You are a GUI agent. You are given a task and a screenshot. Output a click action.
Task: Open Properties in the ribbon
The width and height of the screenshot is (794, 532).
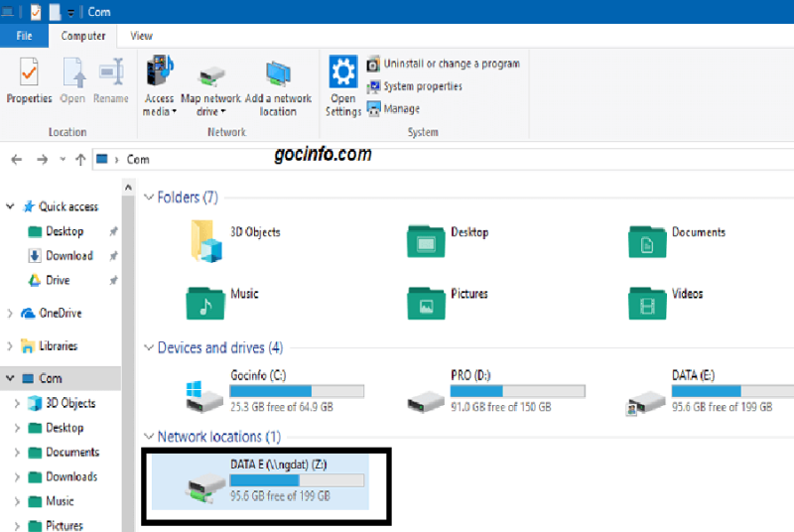(29, 80)
